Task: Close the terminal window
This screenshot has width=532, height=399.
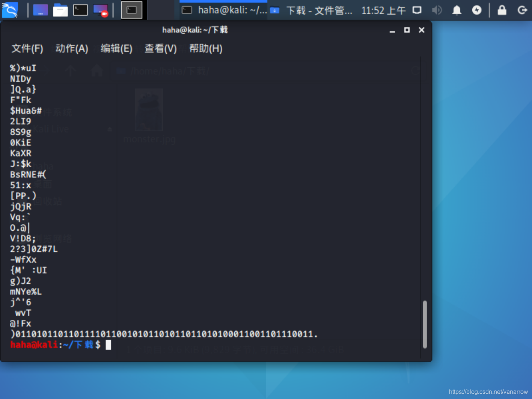Action: (422, 30)
